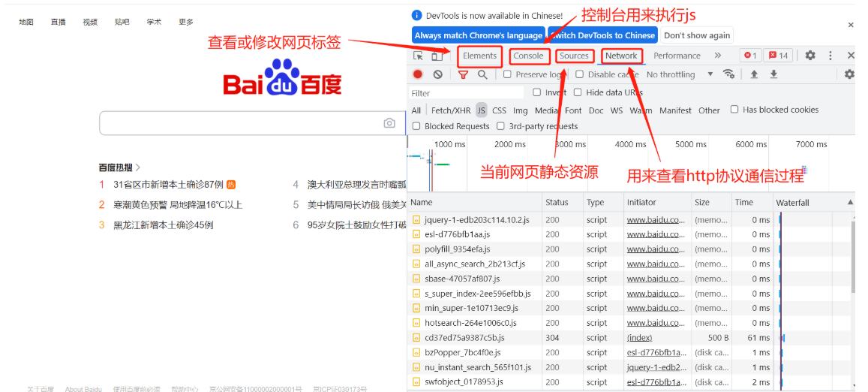Expand more DevTools tabs chevron
Image resolution: width=868 pixels, height=392 pixels.
[x=718, y=56]
